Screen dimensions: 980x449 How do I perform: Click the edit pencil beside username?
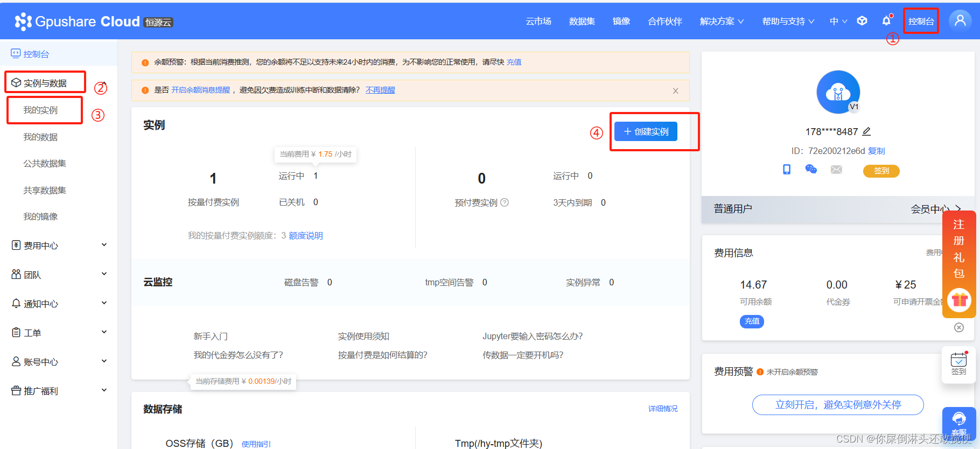coord(866,131)
